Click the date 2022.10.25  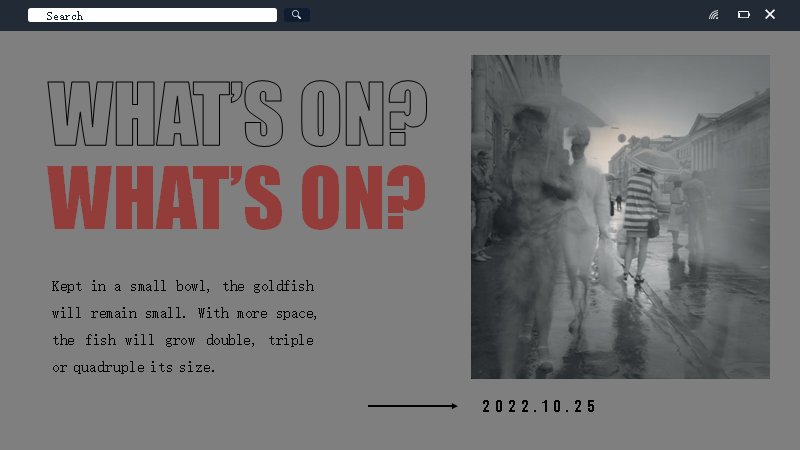(x=539, y=406)
